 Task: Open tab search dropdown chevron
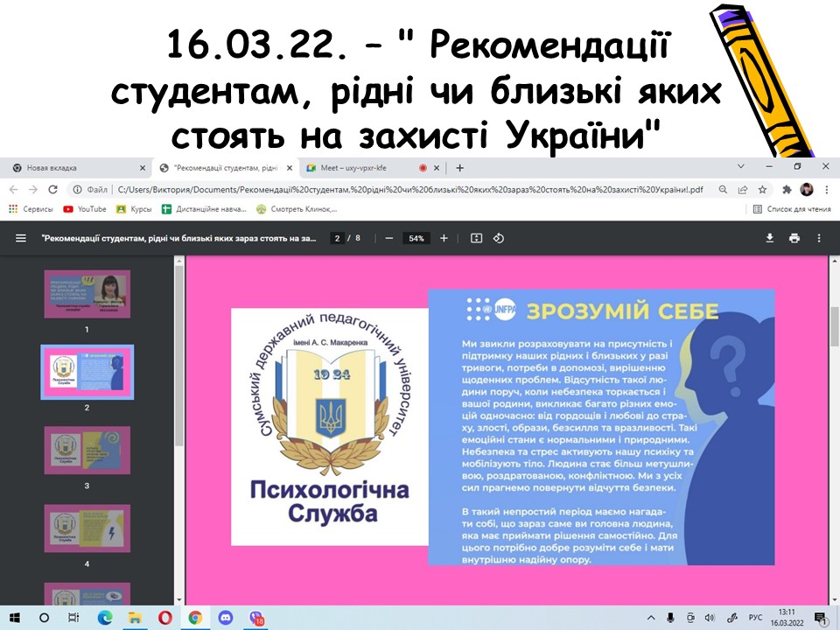point(741,166)
